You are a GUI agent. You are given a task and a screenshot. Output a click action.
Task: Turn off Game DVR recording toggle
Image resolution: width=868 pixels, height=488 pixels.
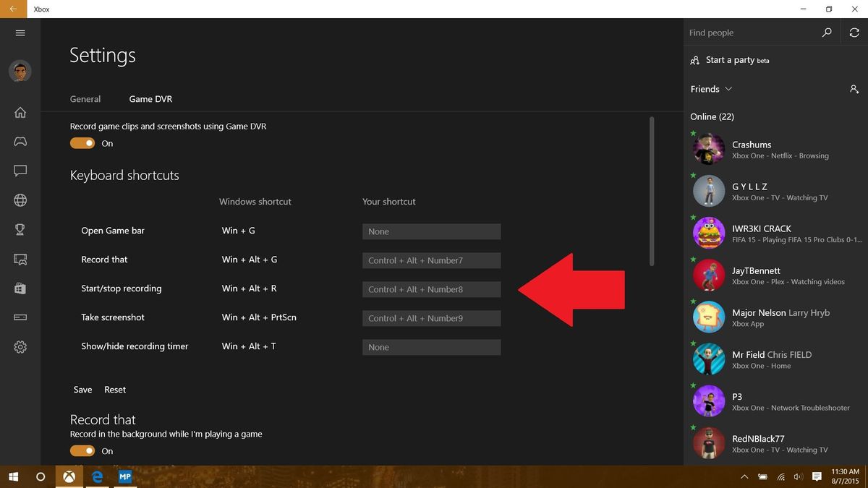(82, 142)
